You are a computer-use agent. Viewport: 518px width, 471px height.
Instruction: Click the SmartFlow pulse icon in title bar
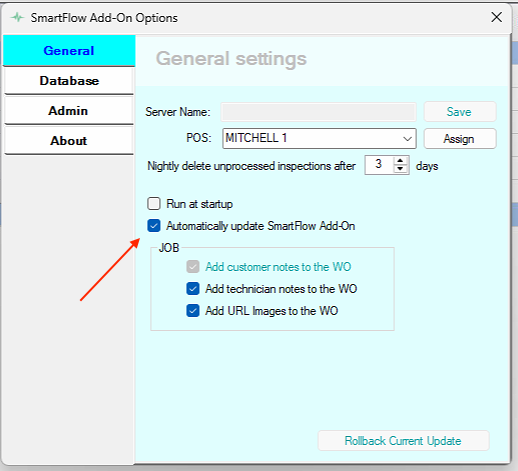(17, 17)
